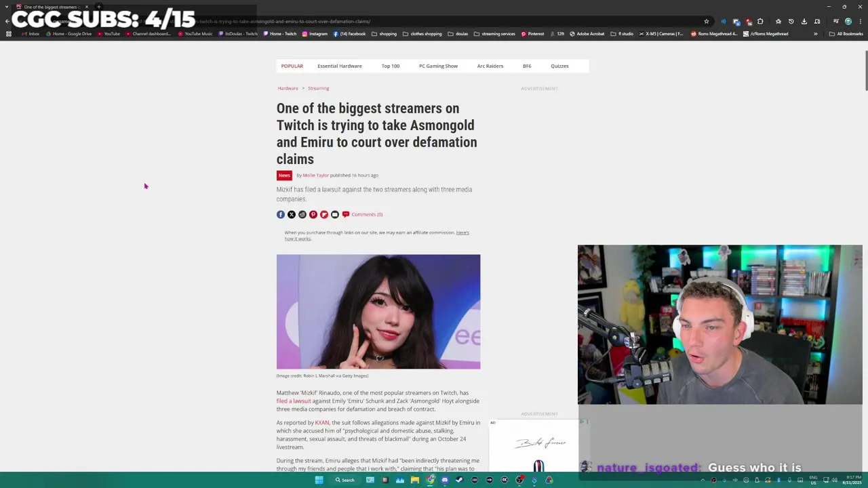Click the Emiru article photo
Screen dimensions: 868x488
tap(378, 312)
